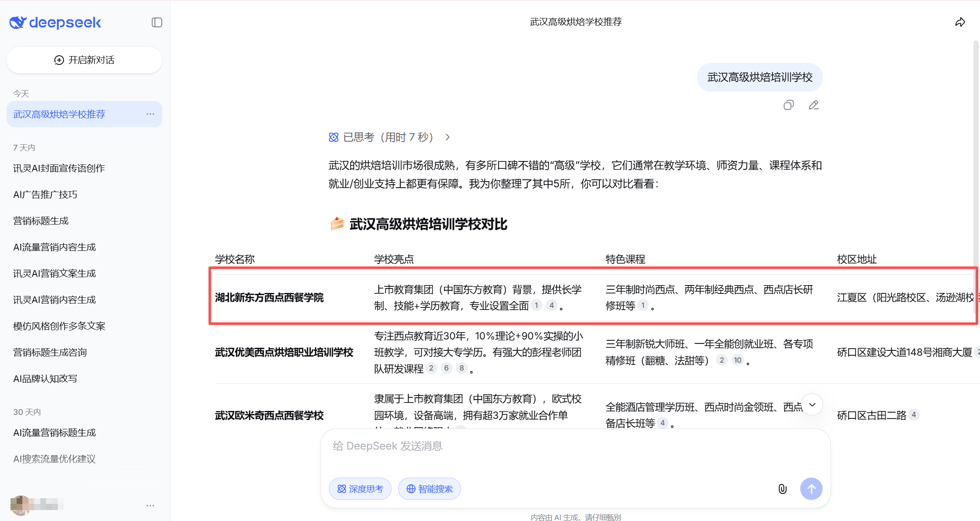This screenshot has height=521, width=980.
Task: Open user account menu dots
Action: point(150,506)
